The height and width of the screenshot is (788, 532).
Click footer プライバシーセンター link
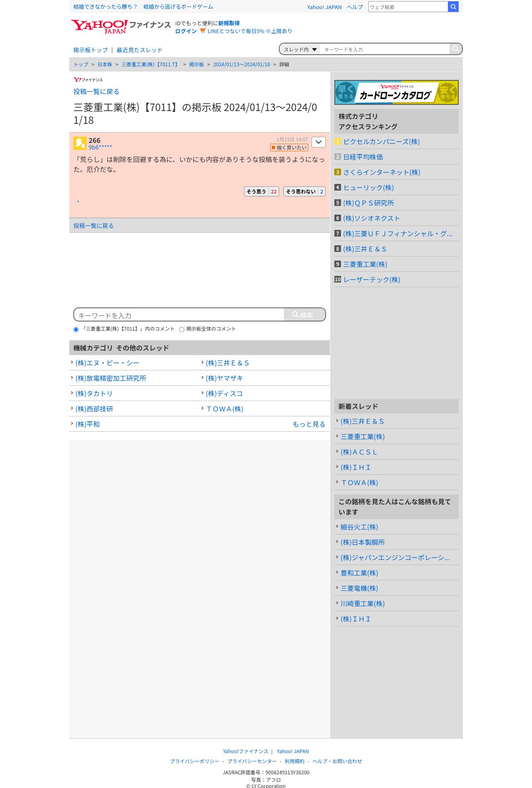click(252, 761)
